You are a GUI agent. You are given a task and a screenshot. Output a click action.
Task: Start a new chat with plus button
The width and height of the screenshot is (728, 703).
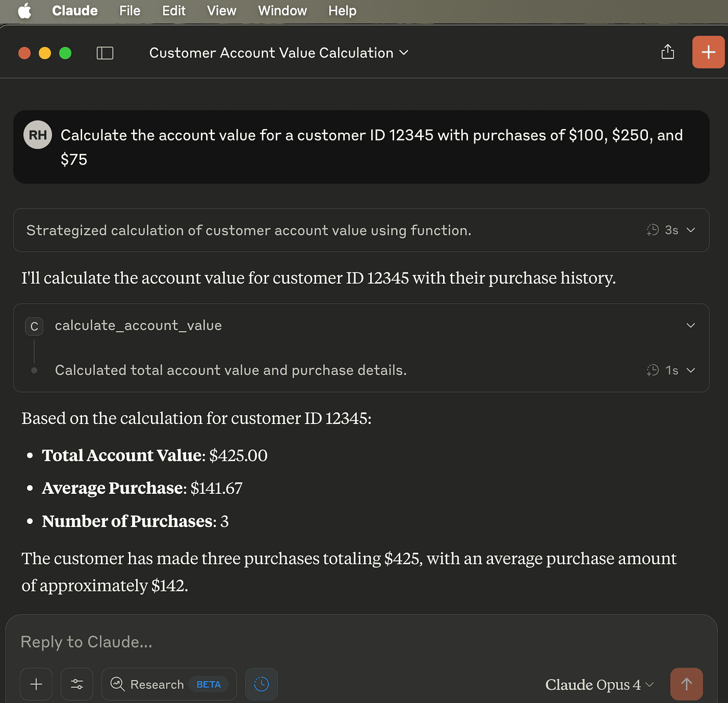(x=708, y=52)
